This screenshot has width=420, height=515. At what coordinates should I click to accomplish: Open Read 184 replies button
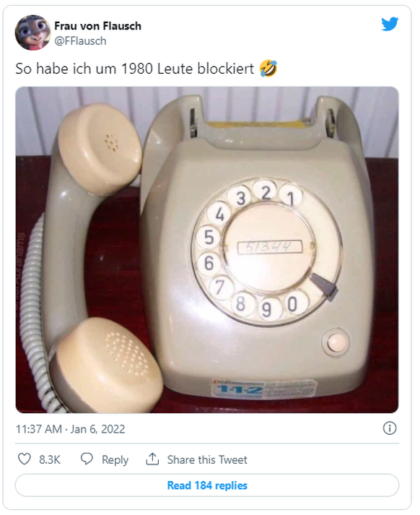207,485
